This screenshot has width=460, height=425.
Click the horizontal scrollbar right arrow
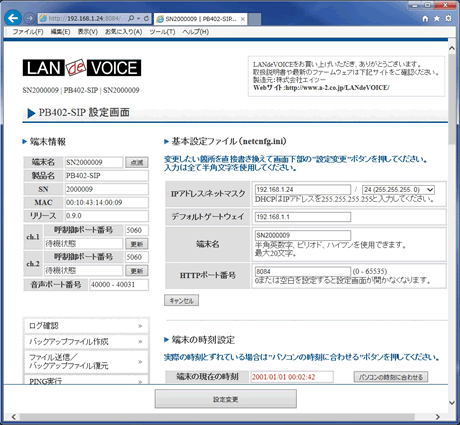pyautogui.click(x=437, y=417)
